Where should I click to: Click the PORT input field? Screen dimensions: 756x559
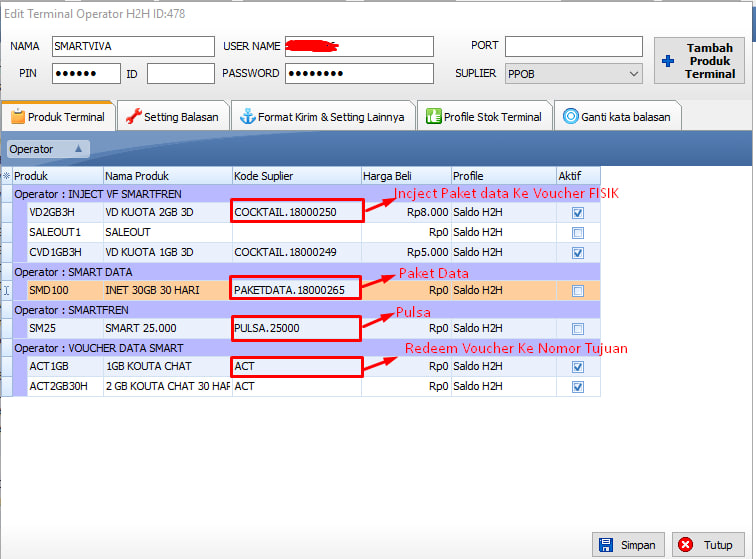coord(573,47)
